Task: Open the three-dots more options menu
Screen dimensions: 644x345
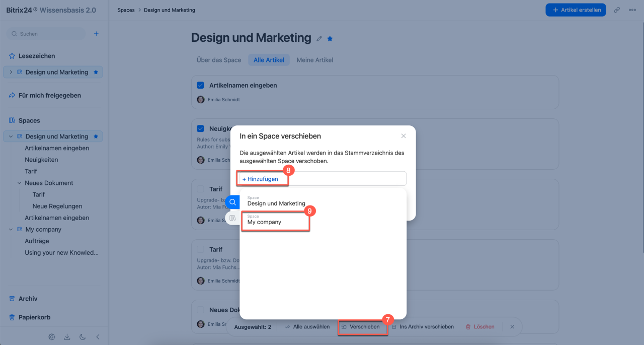Action: [632, 10]
